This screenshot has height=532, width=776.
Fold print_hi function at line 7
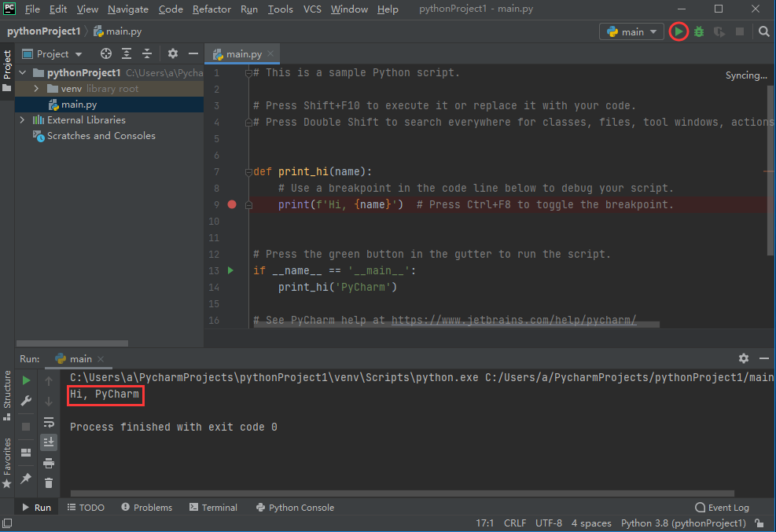[248, 172]
